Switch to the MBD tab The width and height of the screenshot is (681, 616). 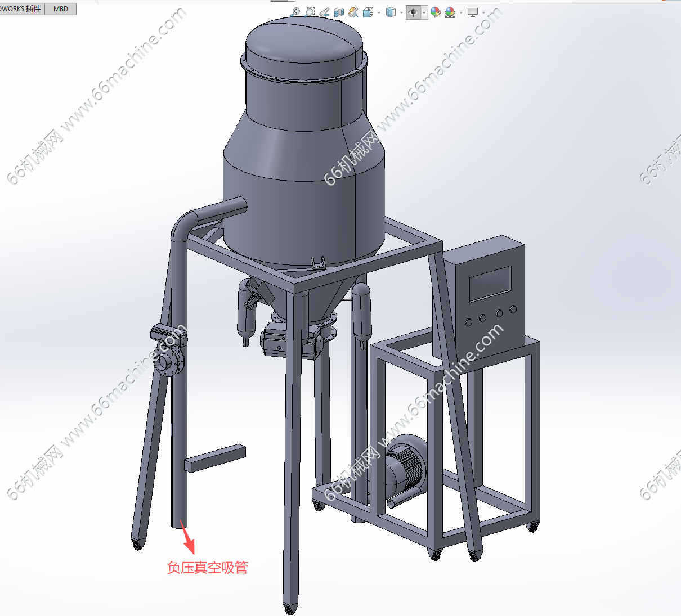[61, 8]
